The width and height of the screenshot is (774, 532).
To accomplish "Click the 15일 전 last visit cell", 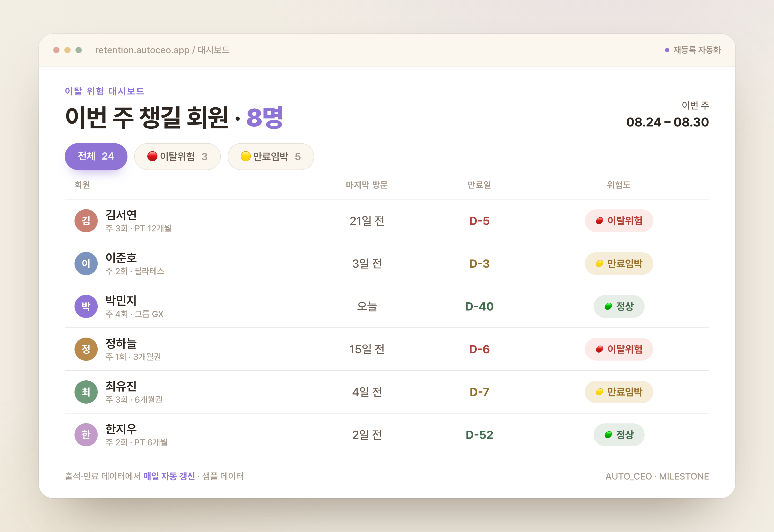I will coord(367,349).
